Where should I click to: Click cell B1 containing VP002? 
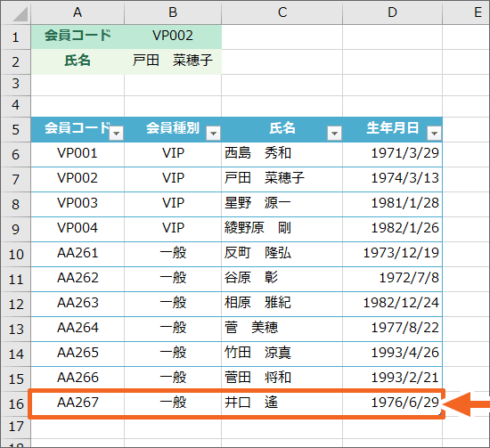click(173, 36)
